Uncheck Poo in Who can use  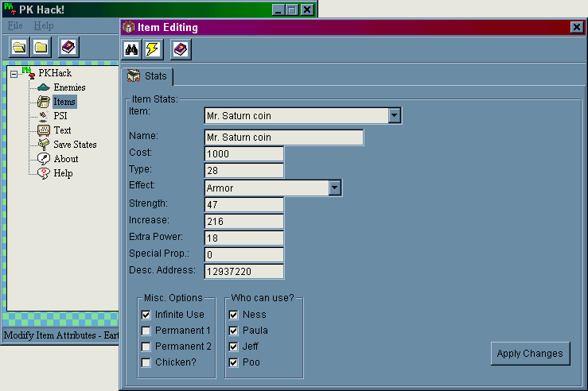[233, 362]
